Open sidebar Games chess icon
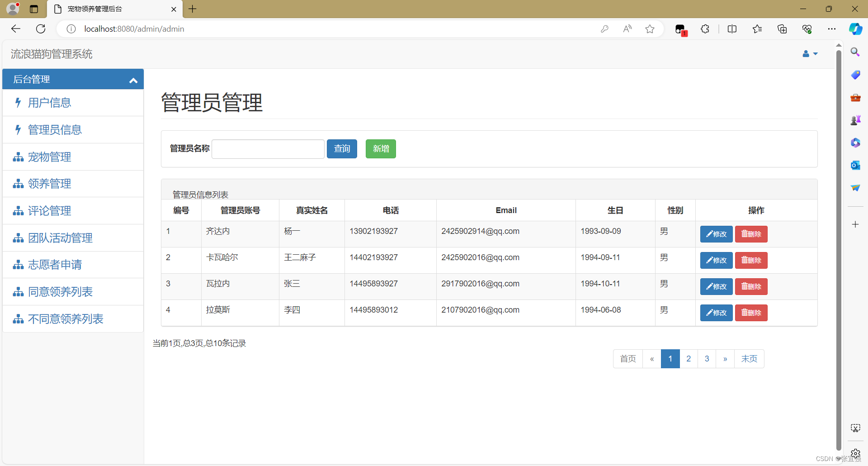 [x=855, y=120]
